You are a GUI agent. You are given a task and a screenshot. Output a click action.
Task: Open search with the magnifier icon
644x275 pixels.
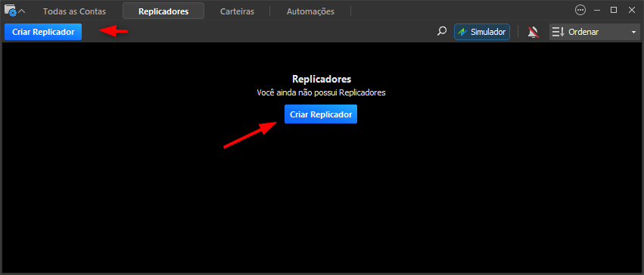point(441,32)
